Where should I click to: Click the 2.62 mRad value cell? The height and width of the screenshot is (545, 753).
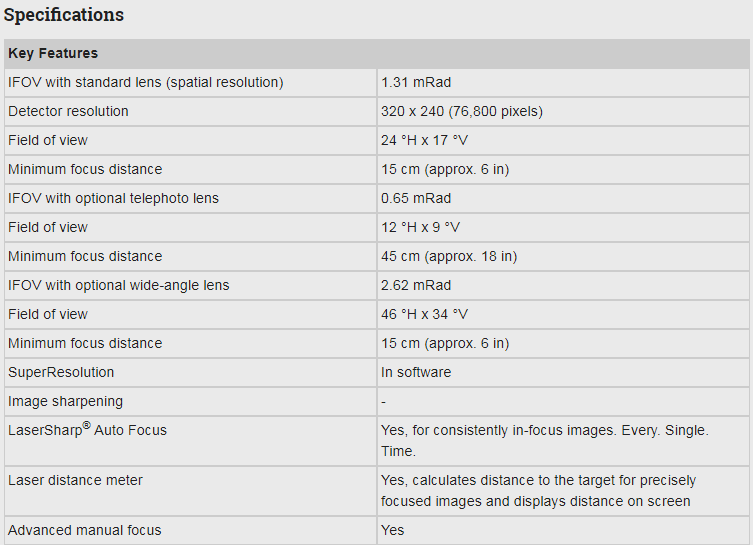[x=416, y=285]
